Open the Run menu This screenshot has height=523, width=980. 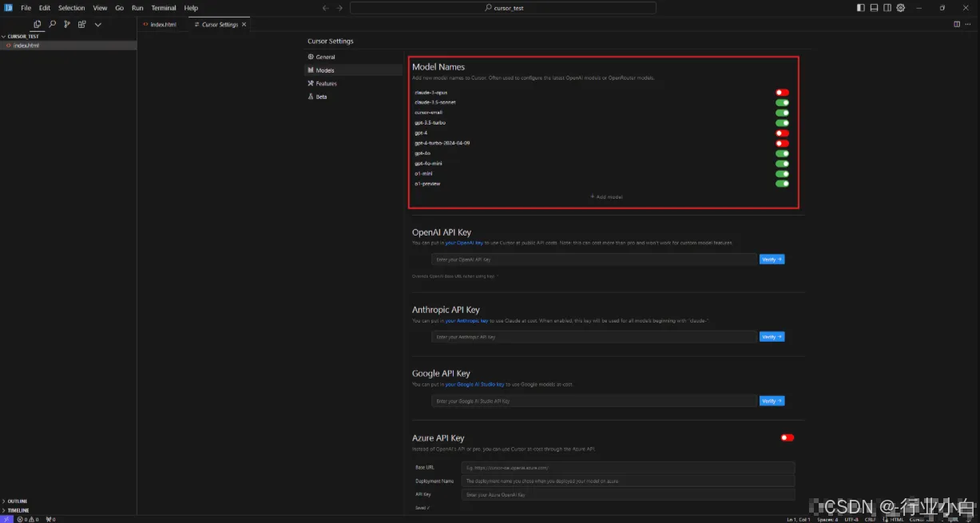point(137,8)
